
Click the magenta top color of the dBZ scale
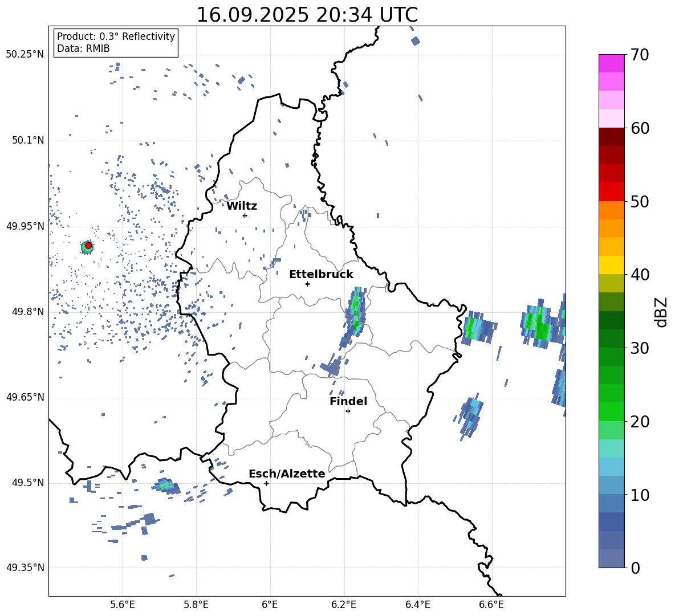611,63
